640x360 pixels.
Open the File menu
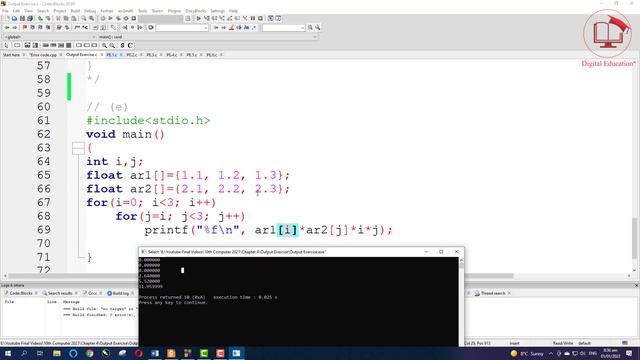(x=5, y=11)
